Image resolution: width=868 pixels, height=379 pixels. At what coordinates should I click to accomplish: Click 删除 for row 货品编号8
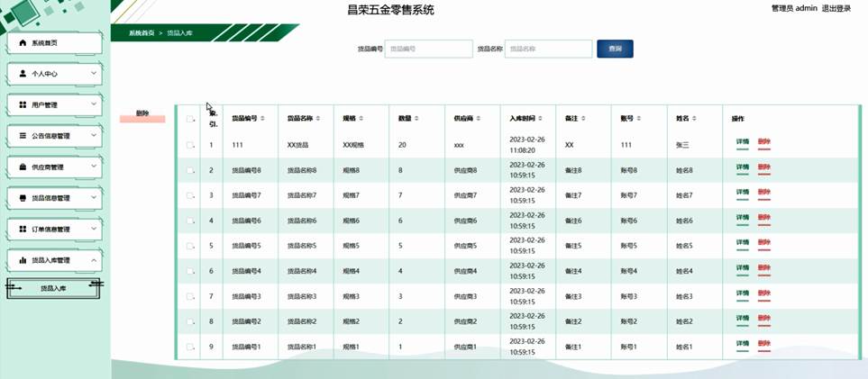click(764, 167)
